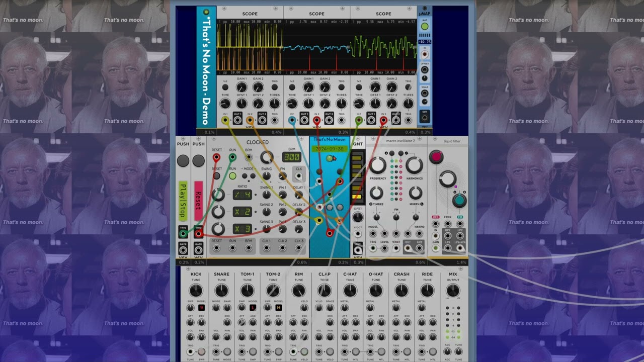The height and width of the screenshot is (362, 644).
Task: Click the BPM display showing 300
Action: pyautogui.click(x=292, y=157)
